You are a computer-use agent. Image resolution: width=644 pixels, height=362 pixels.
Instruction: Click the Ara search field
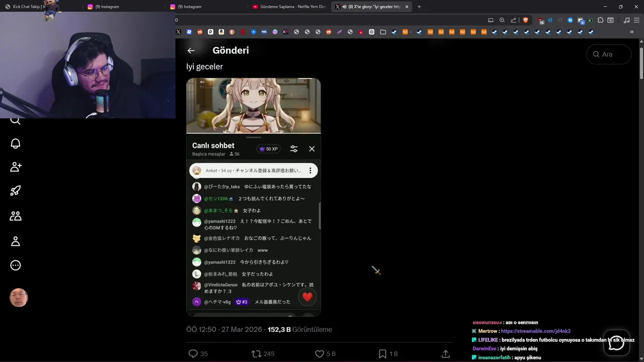tap(609, 54)
